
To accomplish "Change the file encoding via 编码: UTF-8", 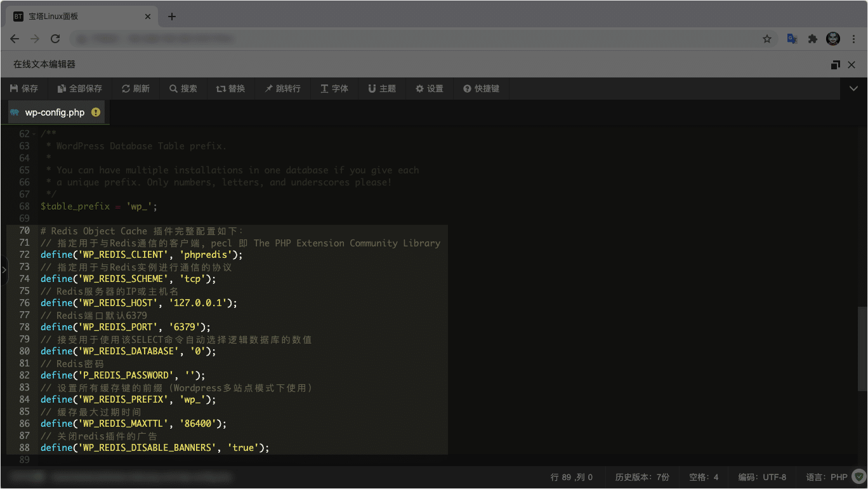I will 762,477.
